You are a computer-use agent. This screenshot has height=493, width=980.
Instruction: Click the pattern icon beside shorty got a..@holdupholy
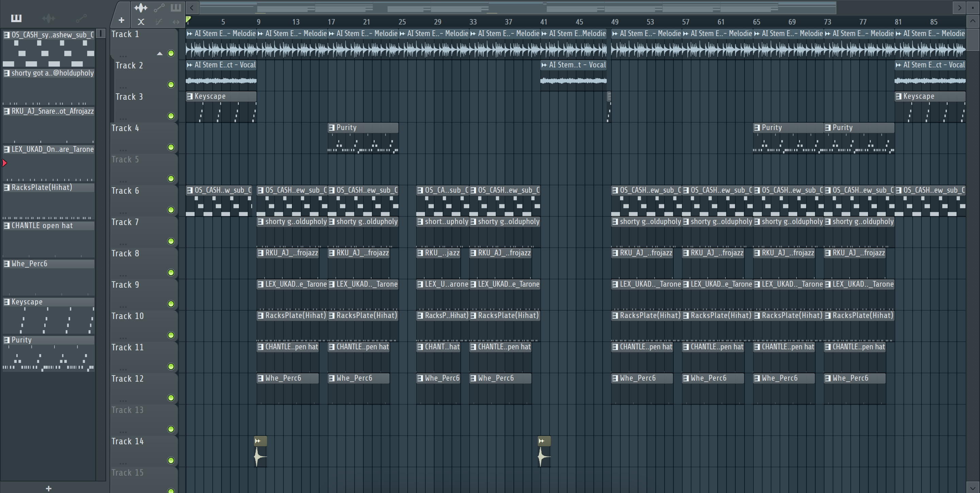coord(6,73)
